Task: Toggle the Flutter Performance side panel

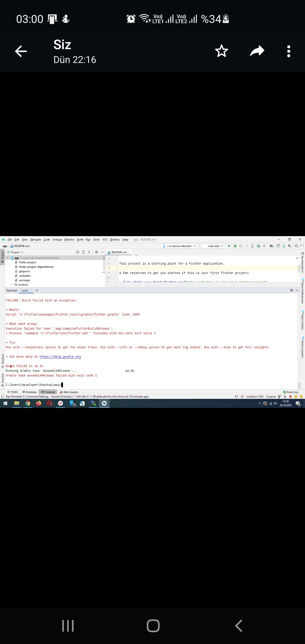Action: 302,291
